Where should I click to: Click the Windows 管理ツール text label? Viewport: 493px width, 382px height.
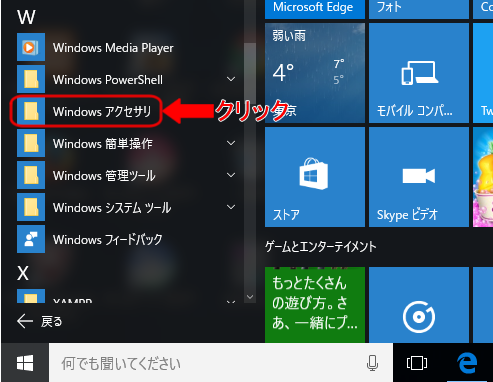pos(104,175)
